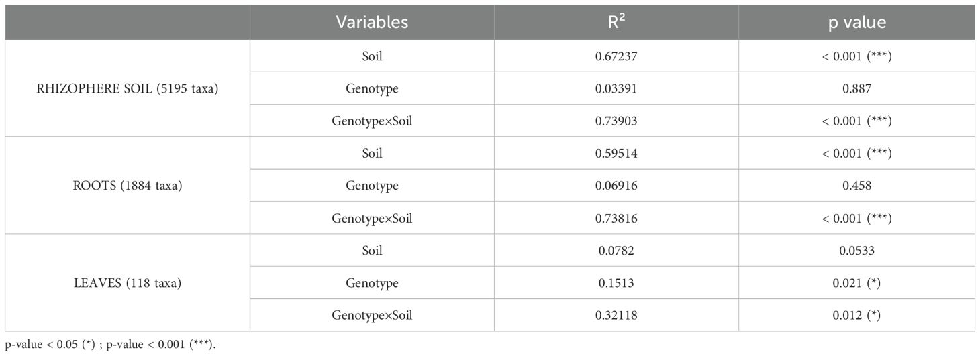980x356 pixels.
Task: Click the R² value 0.73816
Action: (x=616, y=218)
